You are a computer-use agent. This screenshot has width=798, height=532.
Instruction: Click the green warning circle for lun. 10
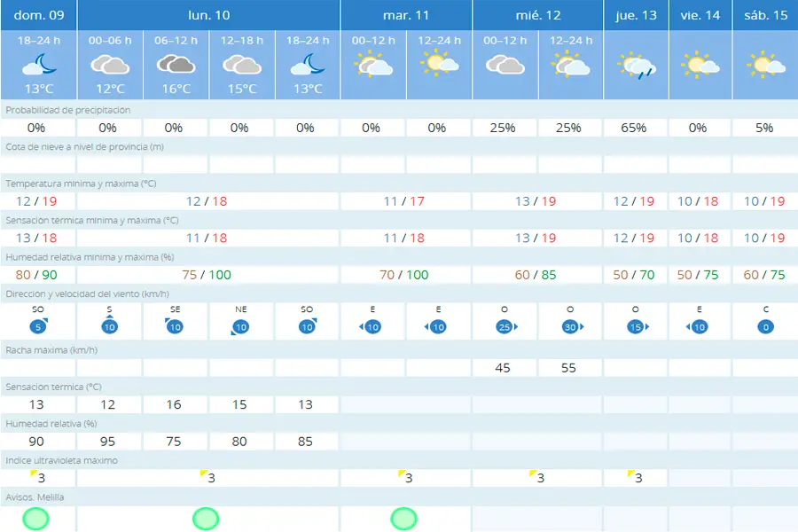[206, 520]
